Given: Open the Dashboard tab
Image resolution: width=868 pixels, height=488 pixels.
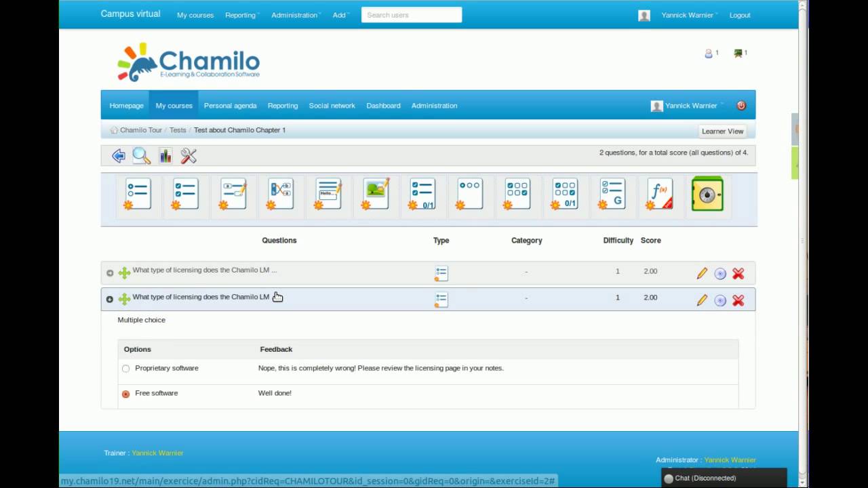Looking at the screenshot, I should point(384,106).
